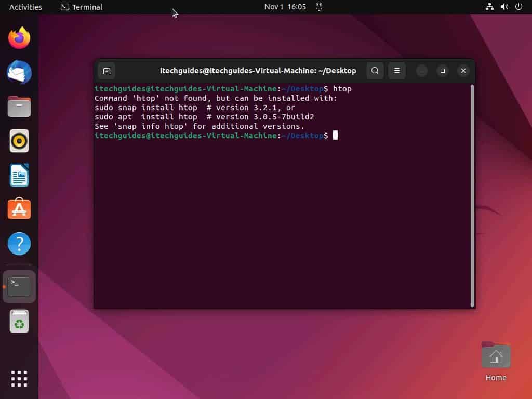Open the Home folder on desktop
Screen dimensions: 532x399
tap(496, 362)
